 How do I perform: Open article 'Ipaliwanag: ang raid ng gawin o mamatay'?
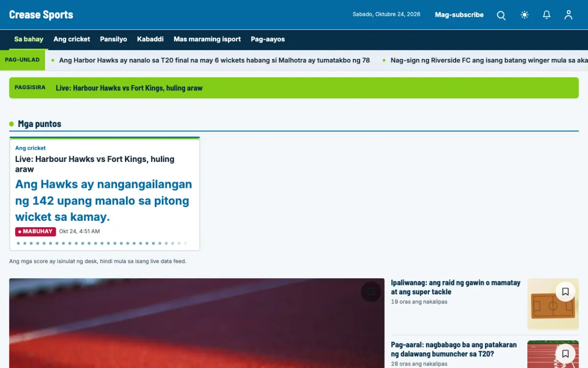pyautogui.click(x=456, y=287)
